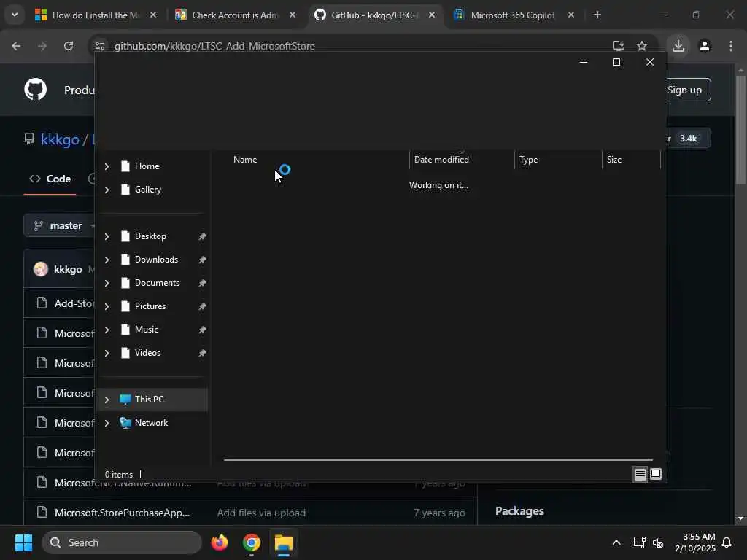
Task: Click the pin icon beside Downloads
Action: tap(202, 260)
